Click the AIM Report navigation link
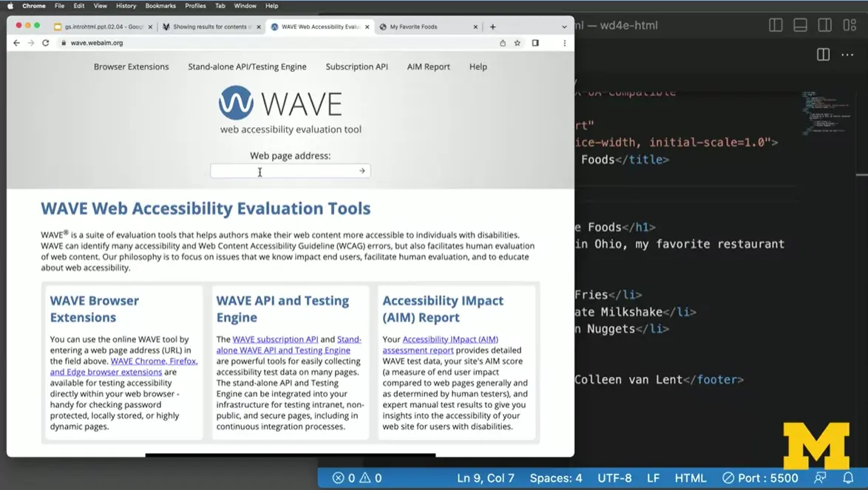The height and width of the screenshot is (490, 868). [428, 67]
